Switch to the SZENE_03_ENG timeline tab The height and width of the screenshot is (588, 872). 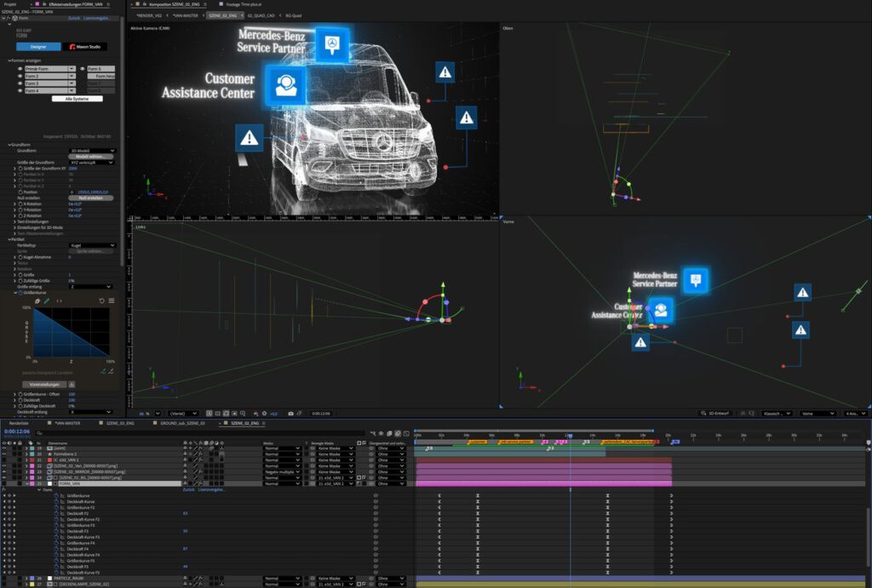(118, 422)
